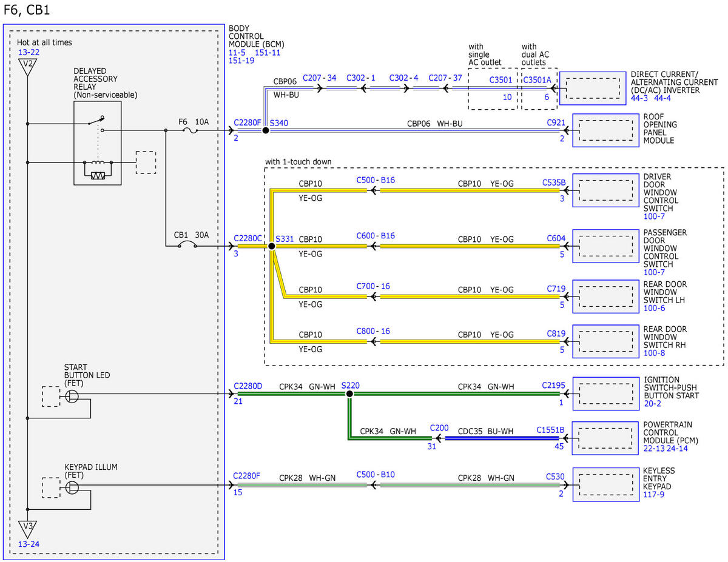Click the C500-B10 connector link
728x562 pixels.
point(376,474)
